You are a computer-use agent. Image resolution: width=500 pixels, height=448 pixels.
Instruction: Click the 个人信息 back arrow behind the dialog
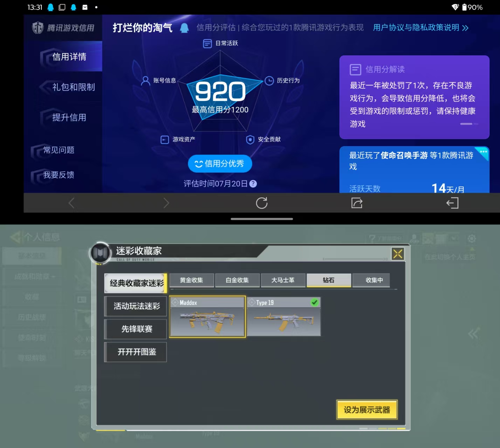pos(16,237)
